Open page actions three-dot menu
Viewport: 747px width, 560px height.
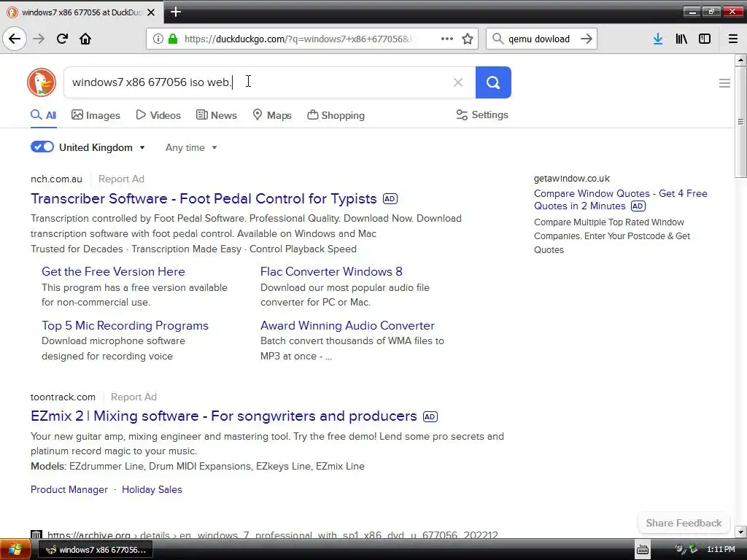(x=447, y=39)
